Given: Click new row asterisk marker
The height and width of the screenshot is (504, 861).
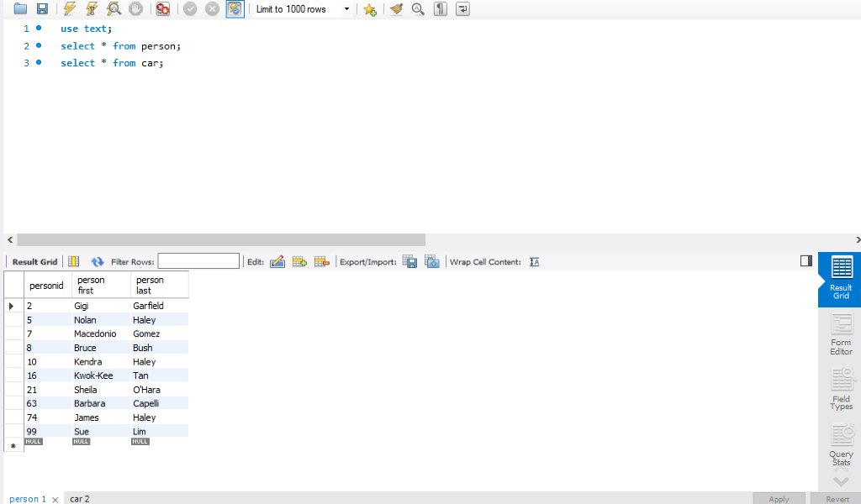Looking at the screenshot, I should 13,445.
